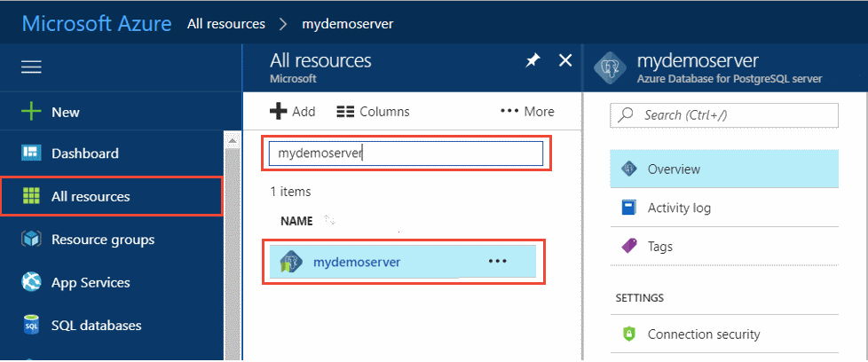The height and width of the screenshot is (362, 868).
Task: Click the search magnifier icon
Action: tap(627, 115)
